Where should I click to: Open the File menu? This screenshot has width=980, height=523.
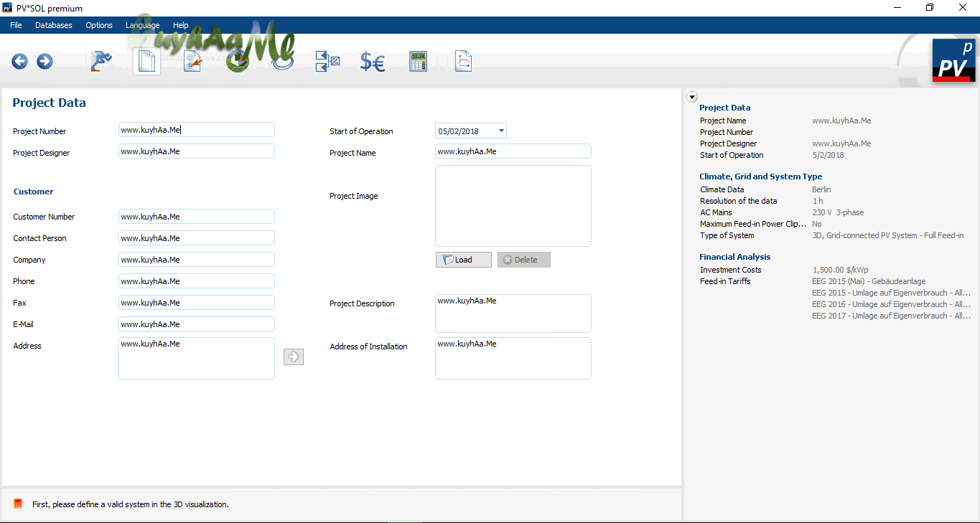click(x=16, y=25)
